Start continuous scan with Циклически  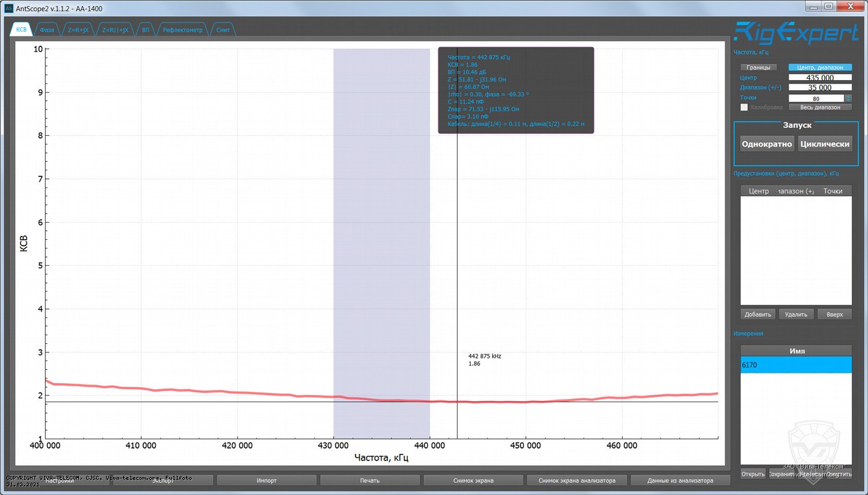point(825,144)
